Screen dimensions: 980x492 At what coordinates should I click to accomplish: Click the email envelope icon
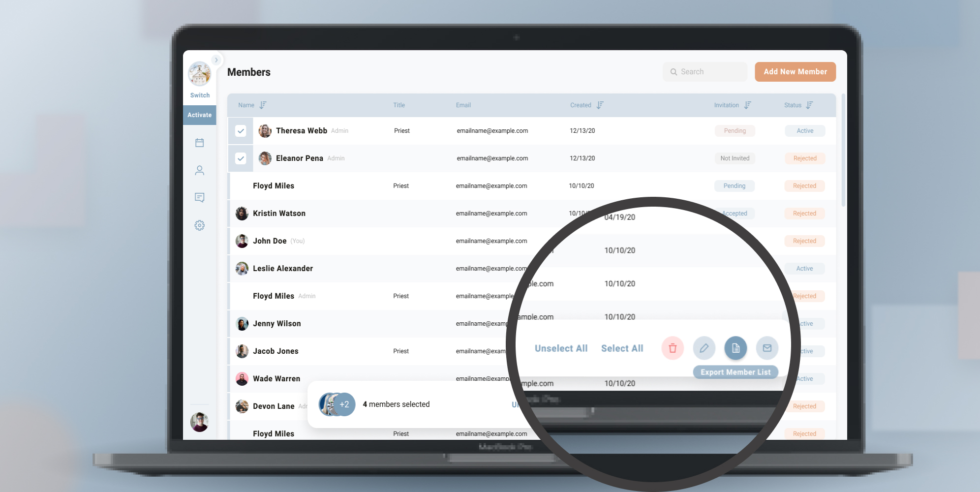coord(767,348)
